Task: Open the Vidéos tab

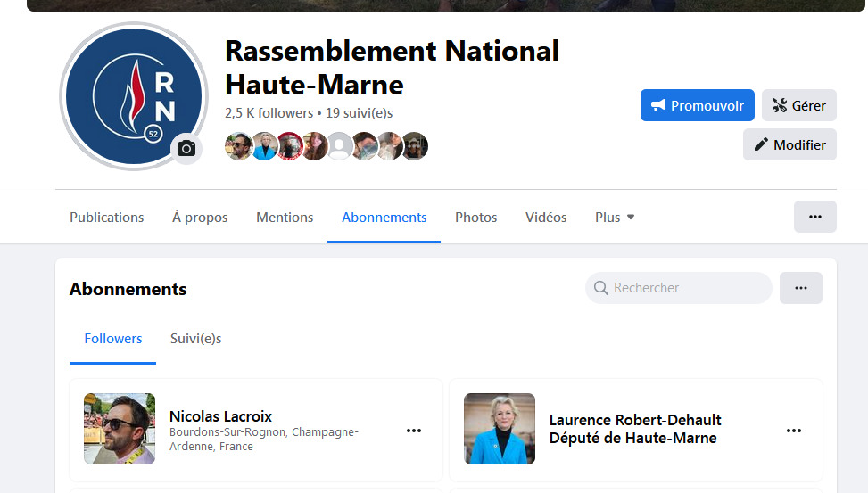Action: coord(546,217)
